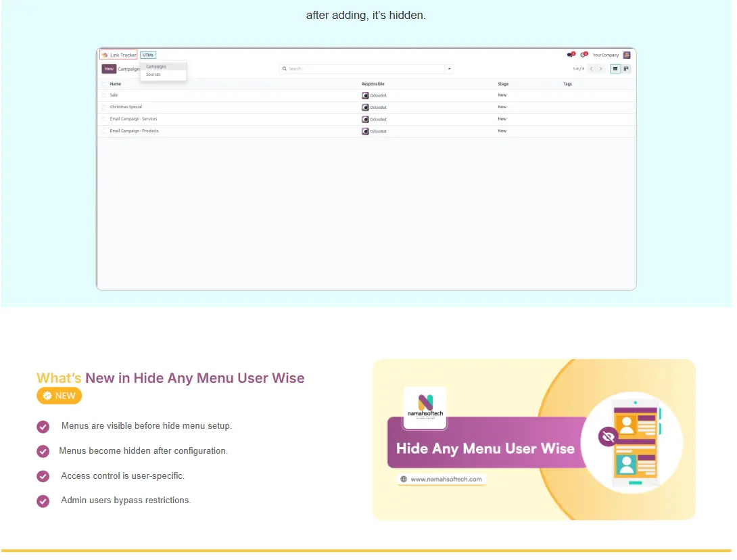The image size is (737, 560).
Task: Open the activities clock icon
Action: (x=584, y=55)
